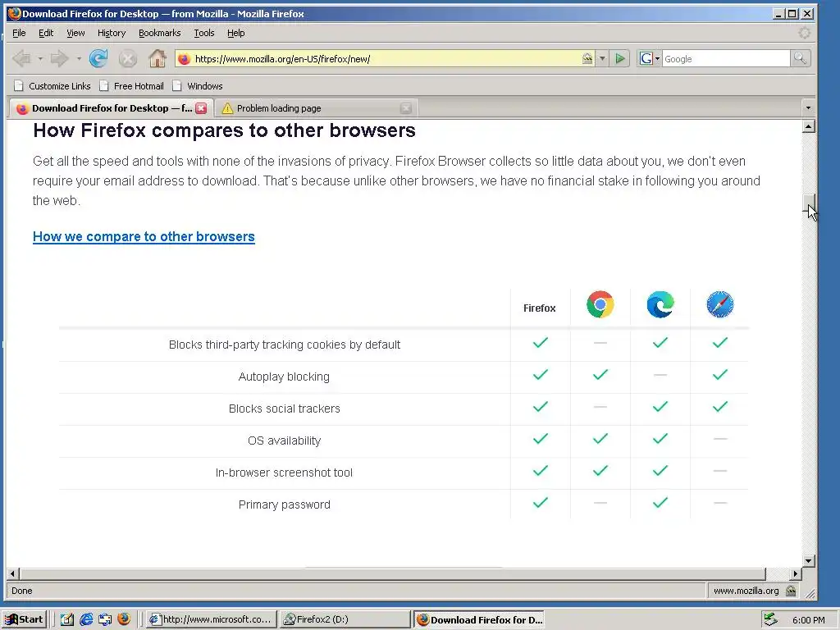
Task: Open the address bar URL dropdown
Action: coord(602,58)
